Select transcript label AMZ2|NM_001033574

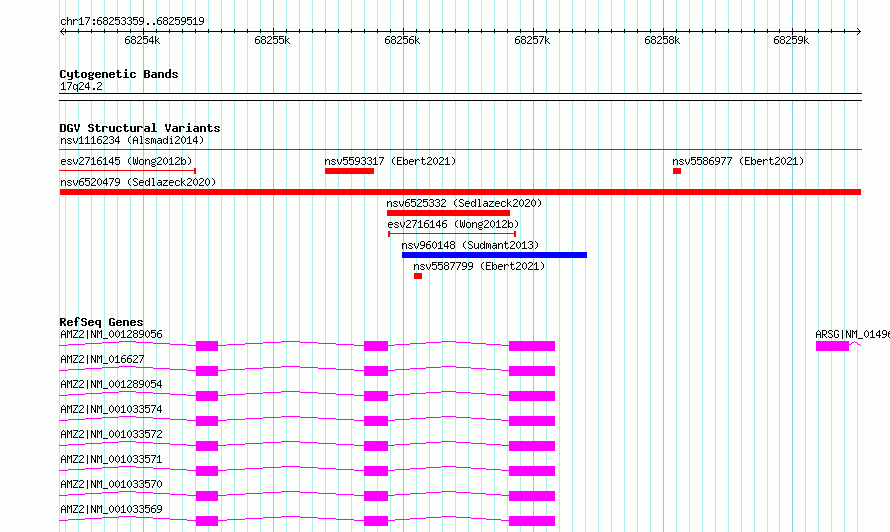[111, 409]
